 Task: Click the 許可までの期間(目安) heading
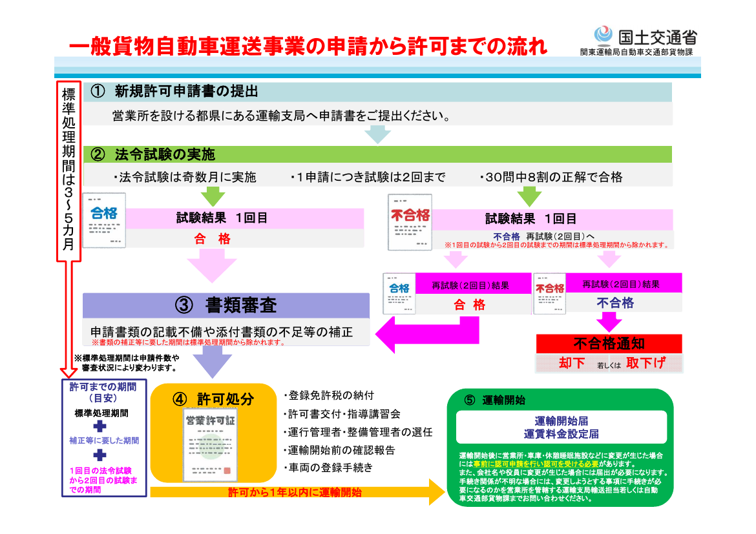[x=103, y=393]
